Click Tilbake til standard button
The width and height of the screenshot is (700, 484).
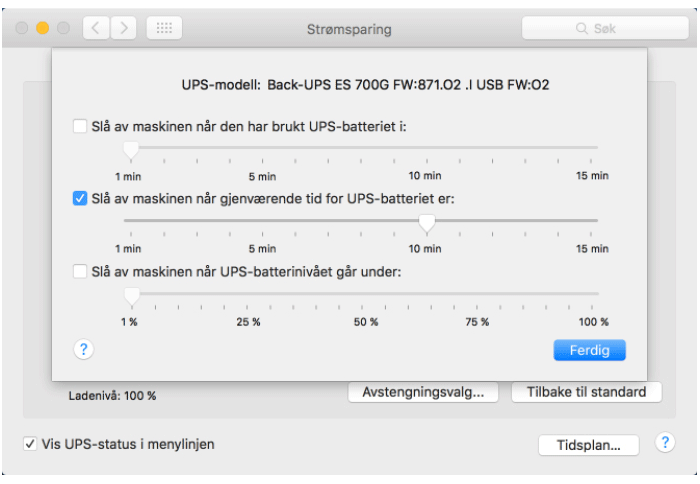point(586,392)
